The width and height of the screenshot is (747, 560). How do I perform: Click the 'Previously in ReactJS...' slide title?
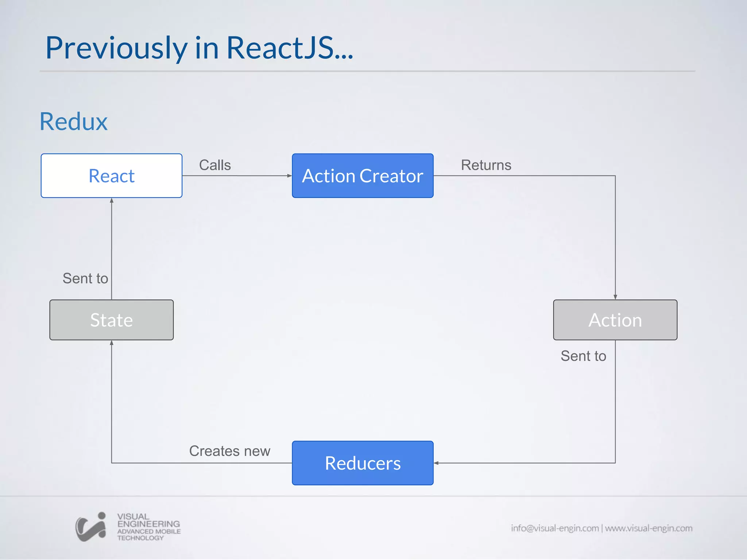199,48
